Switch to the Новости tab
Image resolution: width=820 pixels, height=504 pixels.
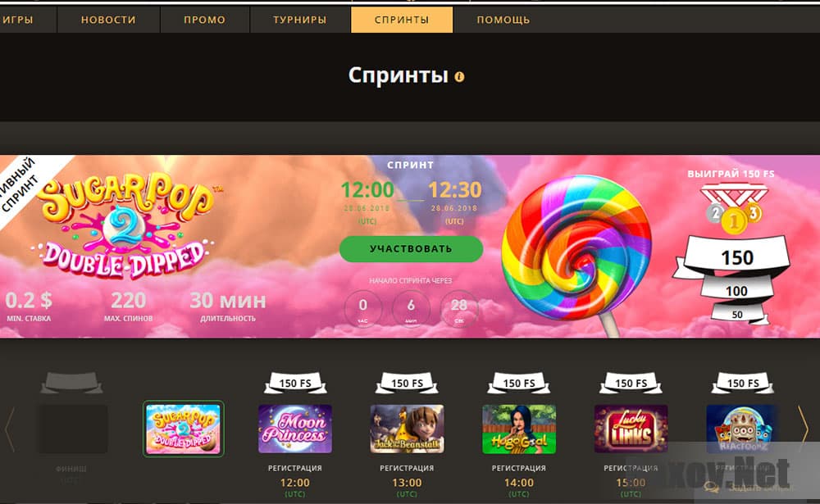click(x=108, y=20)
